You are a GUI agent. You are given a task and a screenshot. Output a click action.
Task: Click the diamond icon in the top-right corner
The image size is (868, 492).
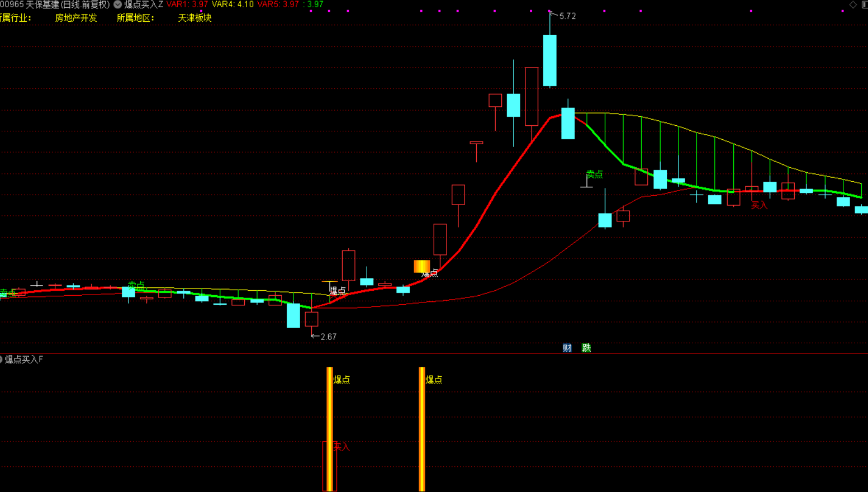point(853,4)
